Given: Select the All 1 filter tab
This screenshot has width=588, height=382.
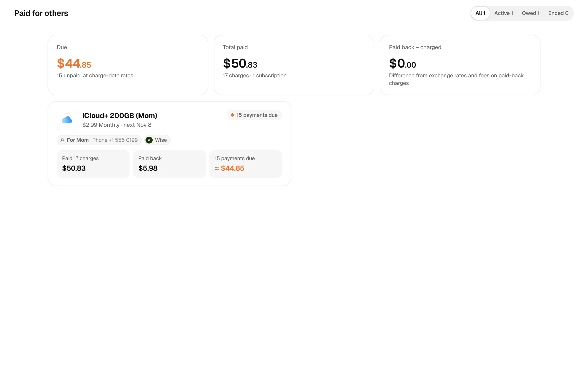Looking at the screenshot, I should pos(480,13).
